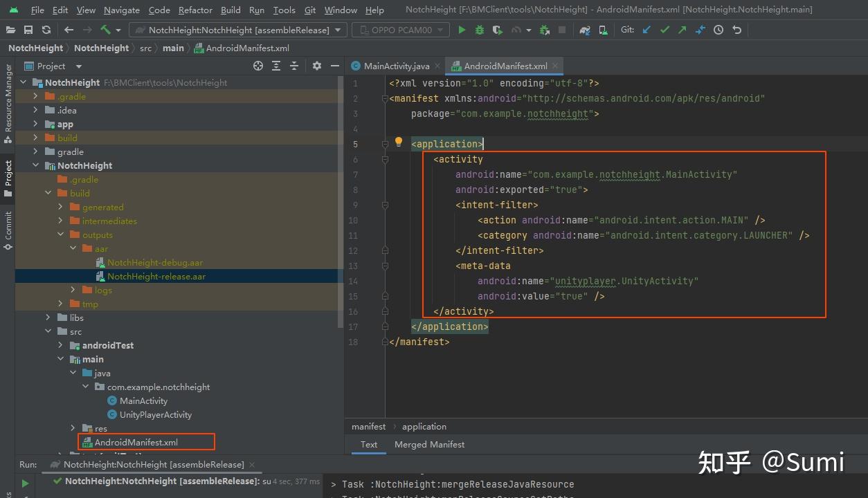Open the OPPO PCAM00 device dropdown

click(x=401, y=30)
